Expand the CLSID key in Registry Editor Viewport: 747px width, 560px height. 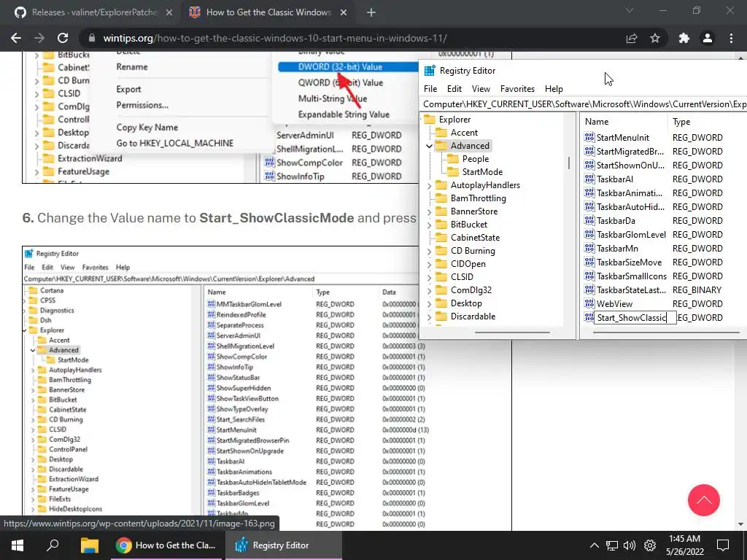(x=429, y=277)
